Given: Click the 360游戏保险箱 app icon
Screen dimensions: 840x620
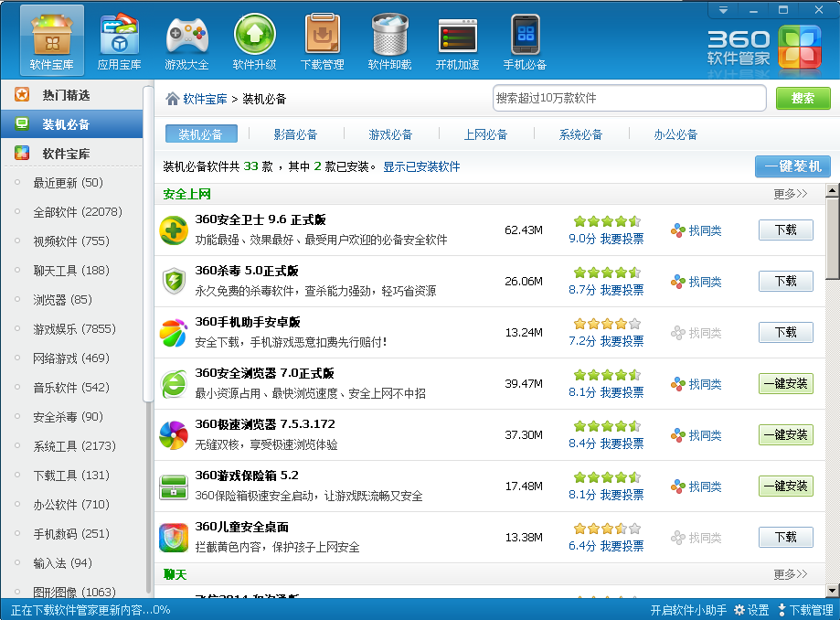Looking at the screenshot, I should coord(174,486).
